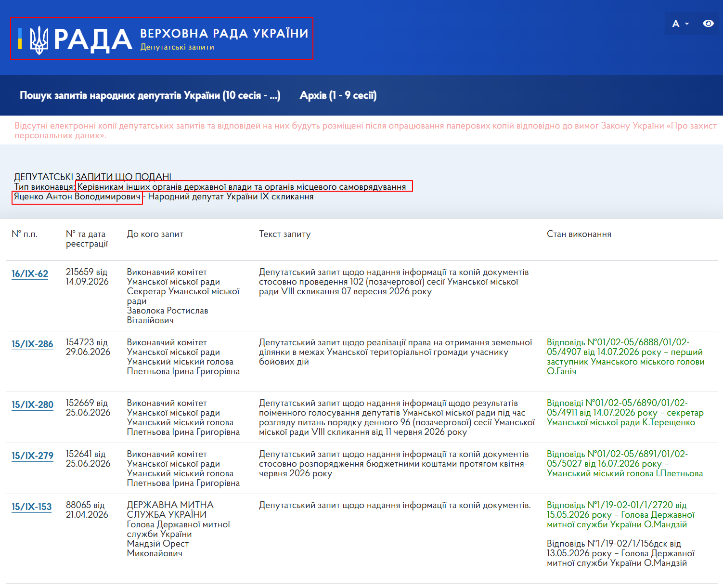Switch to 'Архів (1 - 9 сесії)' tab
The width and height of the screenshot is (723, 588).
pos(338,95)
